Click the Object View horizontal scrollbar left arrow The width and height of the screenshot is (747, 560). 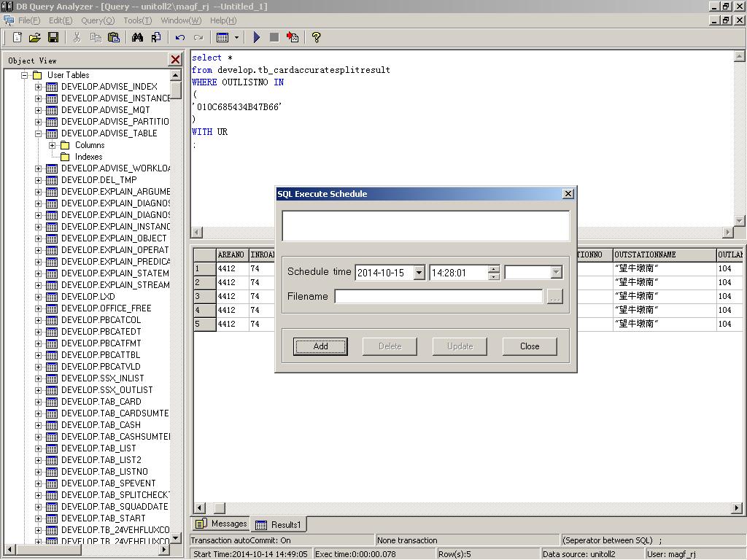coord(9,550)
